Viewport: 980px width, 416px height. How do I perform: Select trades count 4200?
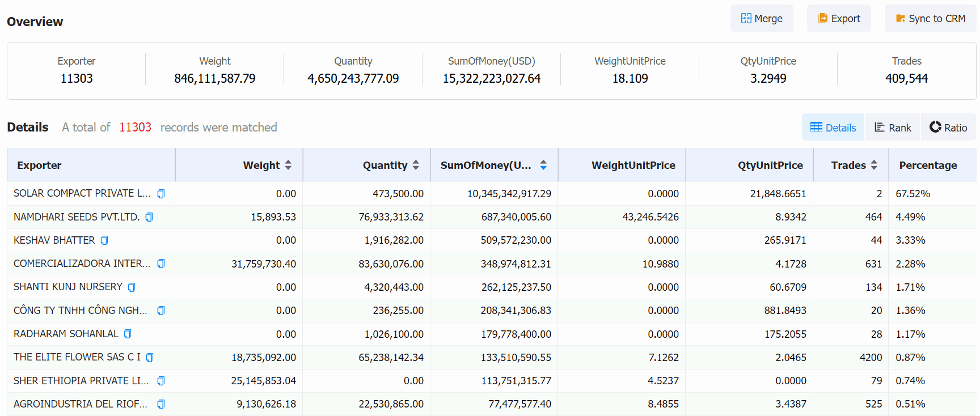coord(871,358)
